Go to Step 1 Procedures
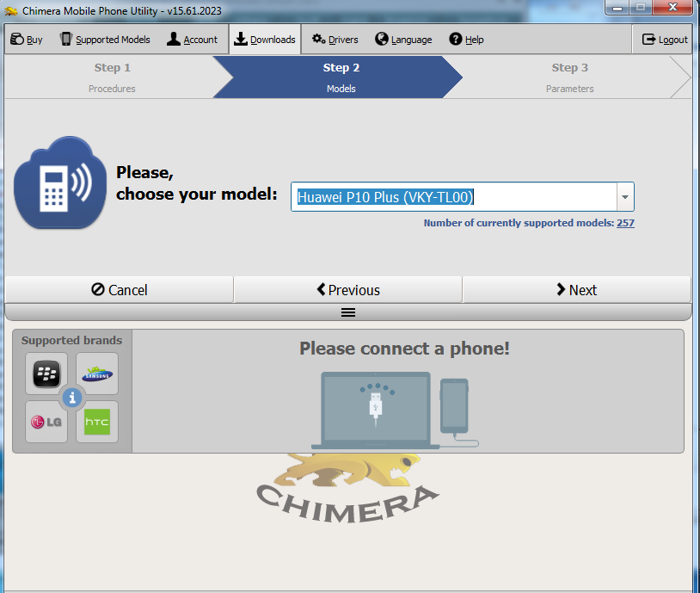 pyautogui.click(x=112, y=77)
